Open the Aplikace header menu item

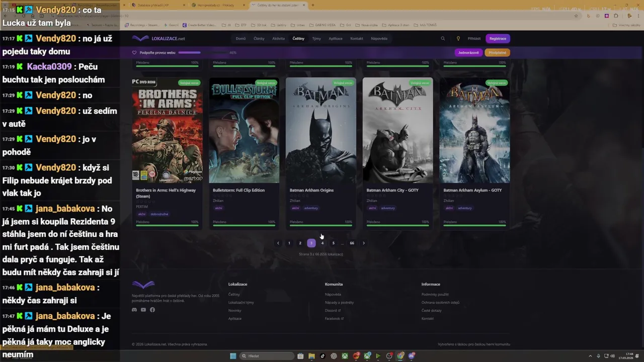tap(336, 39)
